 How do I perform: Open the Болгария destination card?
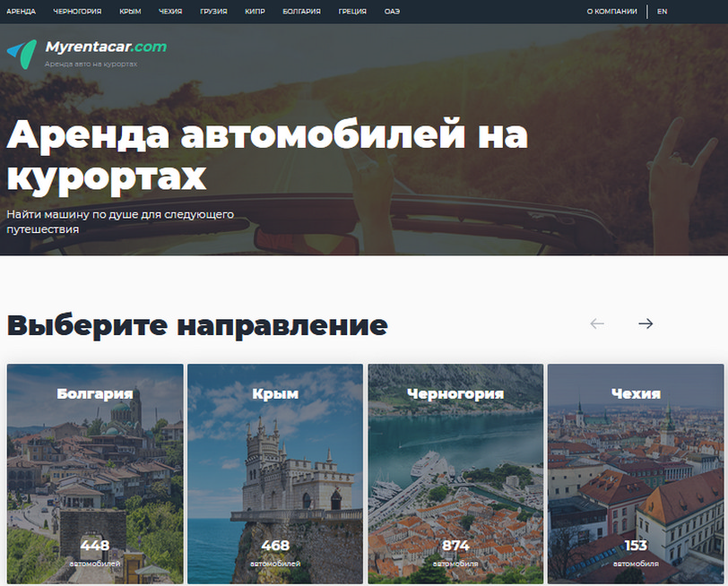click(95, 473)
